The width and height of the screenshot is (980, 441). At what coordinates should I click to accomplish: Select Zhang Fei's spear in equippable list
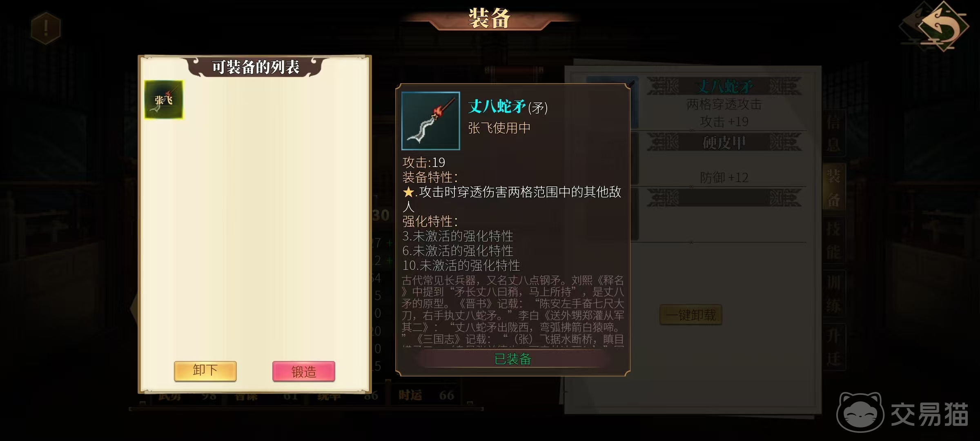point(164,100)
